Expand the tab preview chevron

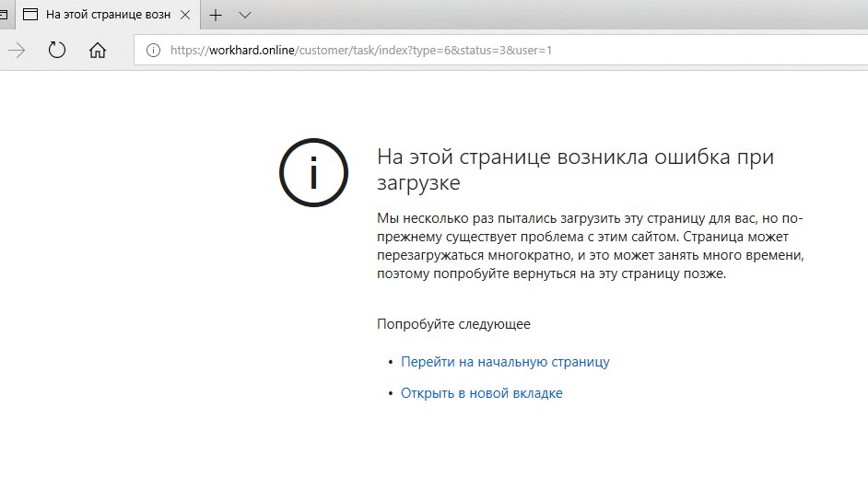[245, 15]
